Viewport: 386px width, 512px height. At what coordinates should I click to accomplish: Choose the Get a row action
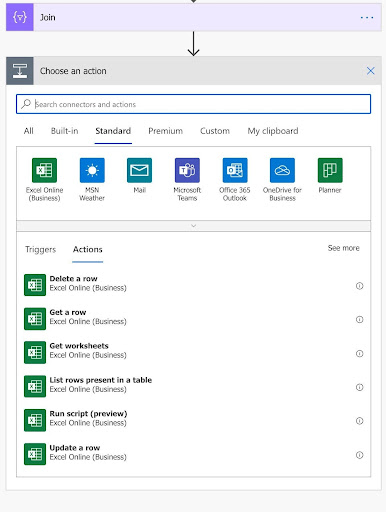(193, 319)
